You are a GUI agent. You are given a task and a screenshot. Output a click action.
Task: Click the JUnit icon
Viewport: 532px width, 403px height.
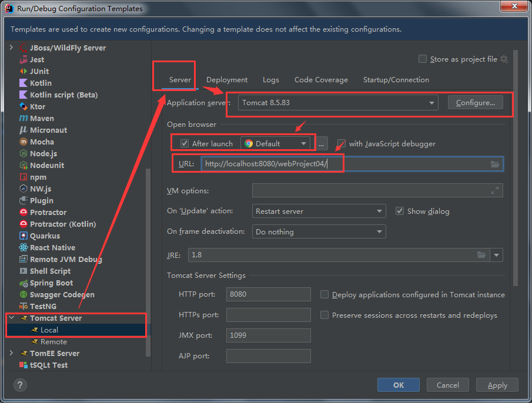click(x=24, y=71)
